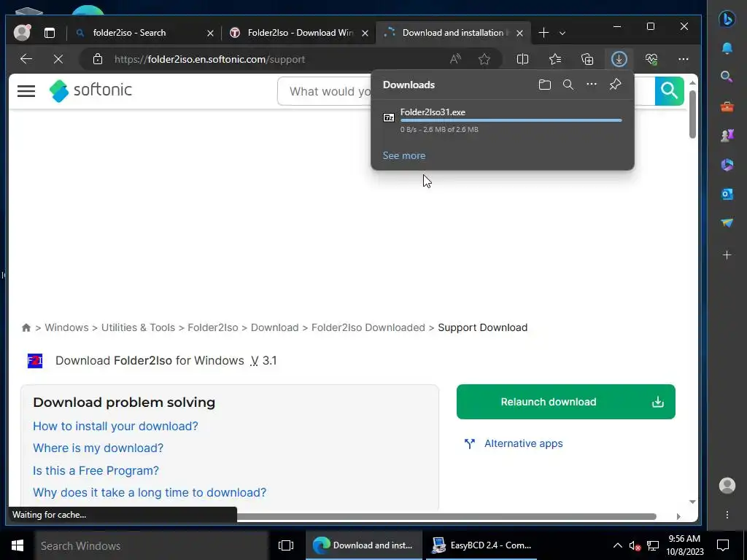Open Microsoft 365 icon in sidebar
This screenshot has width=747, height=560.
tap(727, 165)
